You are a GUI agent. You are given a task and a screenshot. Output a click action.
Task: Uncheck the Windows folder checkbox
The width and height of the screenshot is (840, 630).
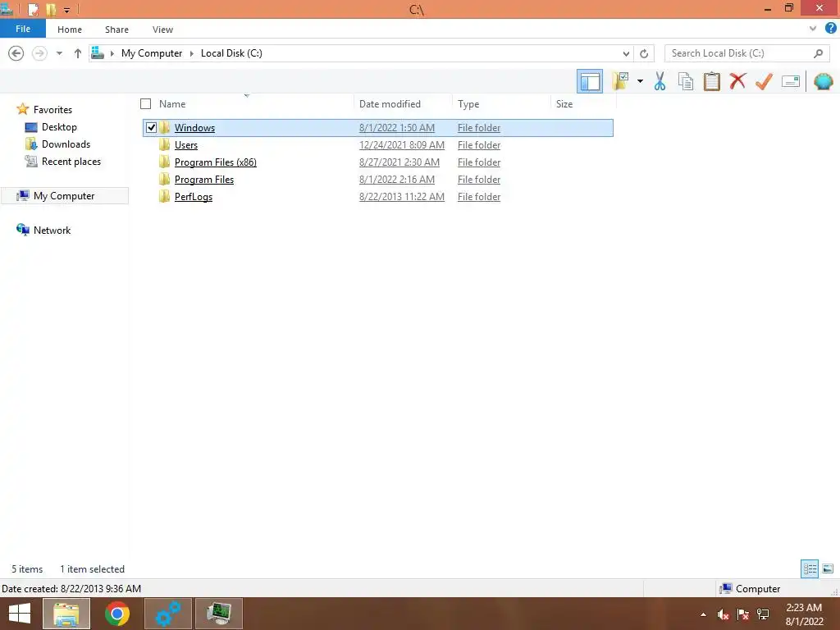click(151, 127)
